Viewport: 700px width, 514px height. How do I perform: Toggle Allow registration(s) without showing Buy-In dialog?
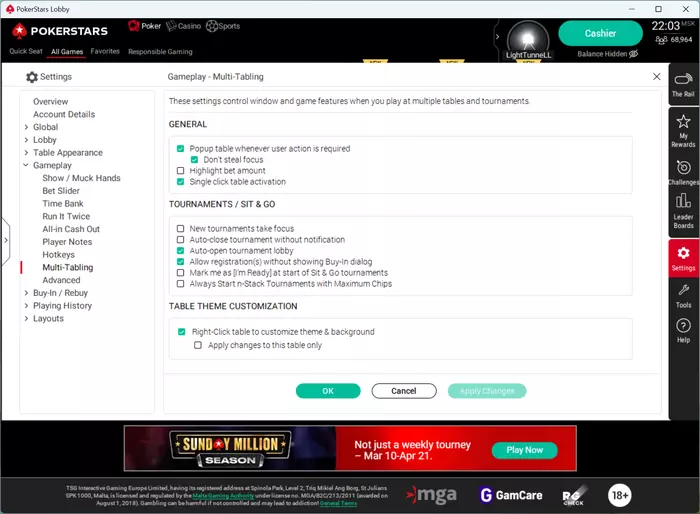click(180, 262)
